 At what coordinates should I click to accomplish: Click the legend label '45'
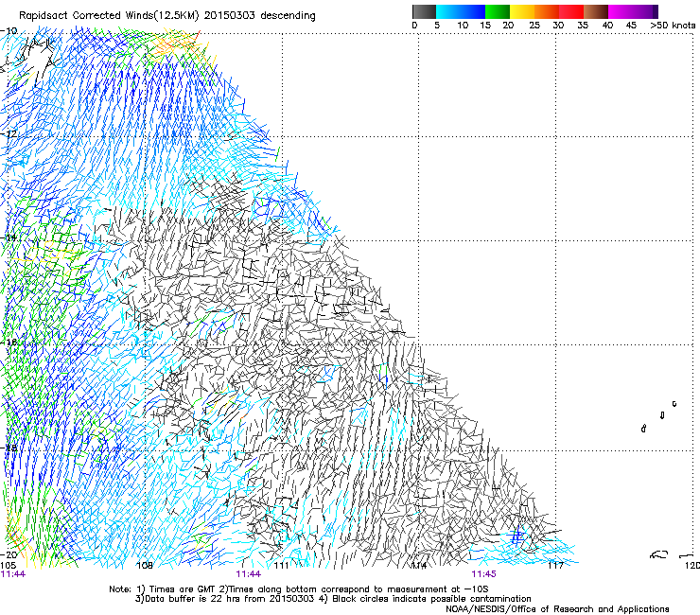(631, 26)
